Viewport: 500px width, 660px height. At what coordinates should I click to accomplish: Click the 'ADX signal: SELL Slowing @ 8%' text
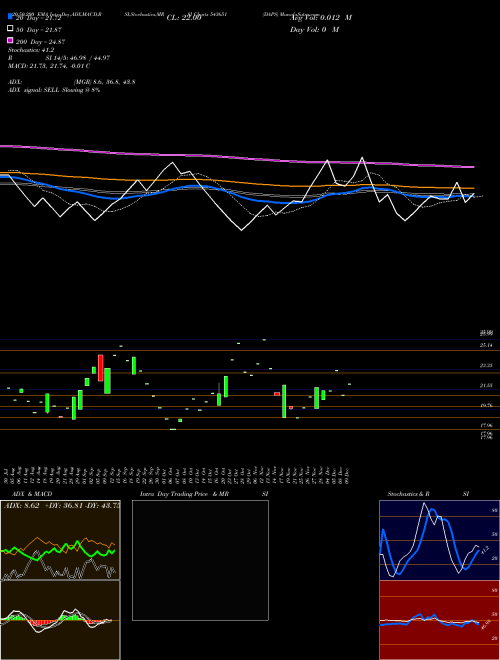(x=54, y=90)
